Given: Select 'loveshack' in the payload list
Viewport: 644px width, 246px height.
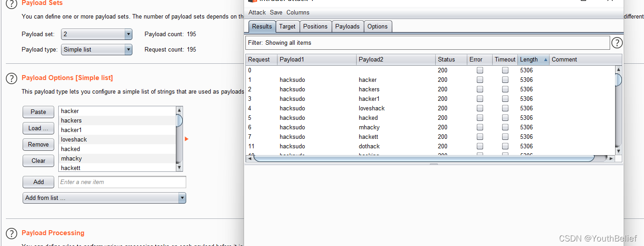Looking at the screenshot, I should coord(117,140).
